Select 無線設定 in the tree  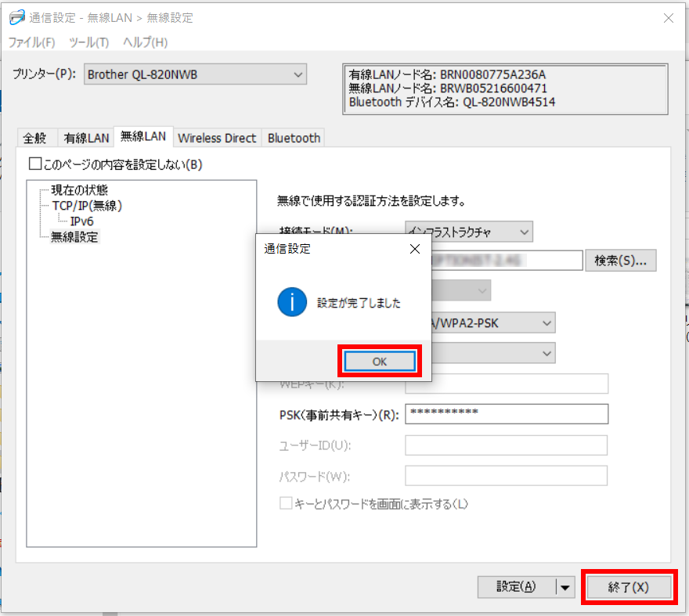pyautogui.click(x=74, y=237)
